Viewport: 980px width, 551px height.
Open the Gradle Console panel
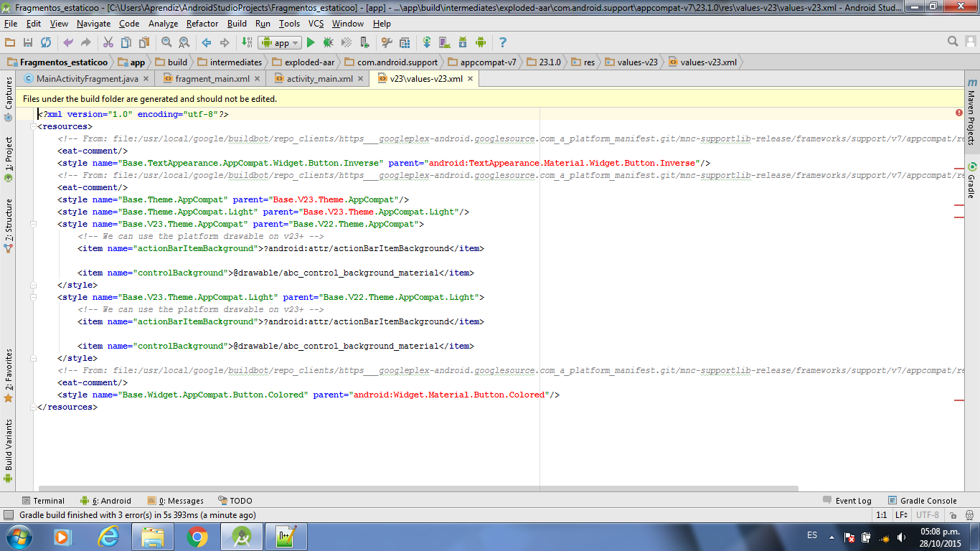point(923,501)
